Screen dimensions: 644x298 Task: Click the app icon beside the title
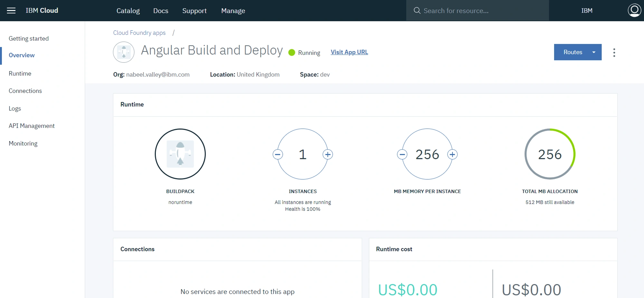124,52
